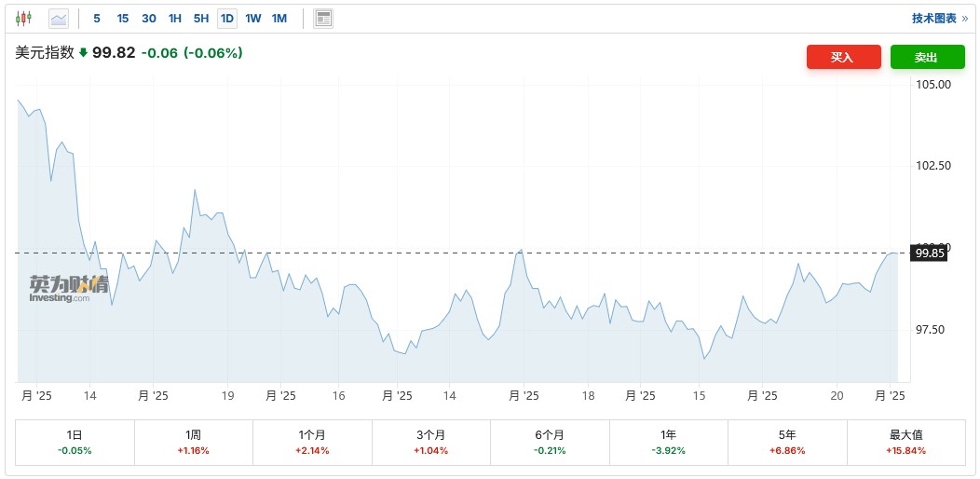Select the 15-minute interval

point(123,19)
